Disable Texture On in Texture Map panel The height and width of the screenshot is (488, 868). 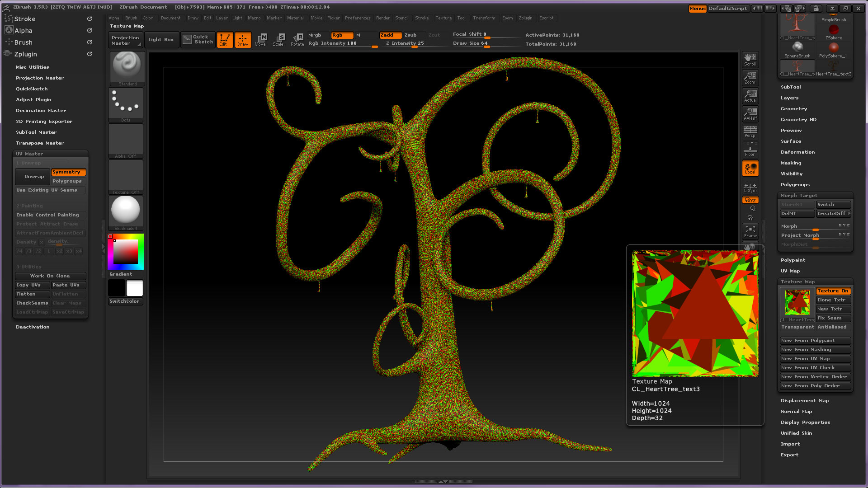(833, 291)
